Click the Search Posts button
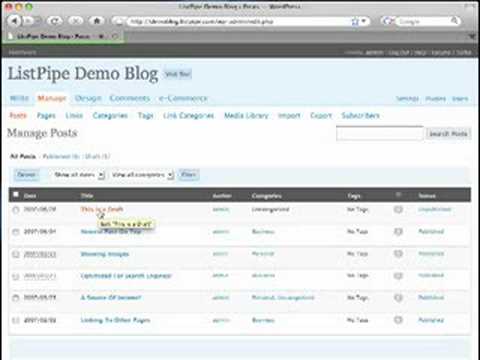 [448, 134]
